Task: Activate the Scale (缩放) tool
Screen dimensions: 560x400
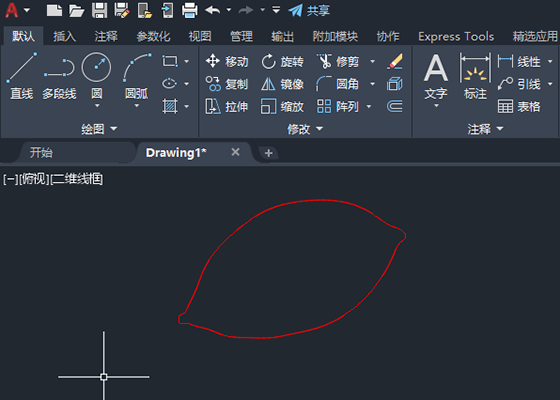Action: tap(282, 106)
